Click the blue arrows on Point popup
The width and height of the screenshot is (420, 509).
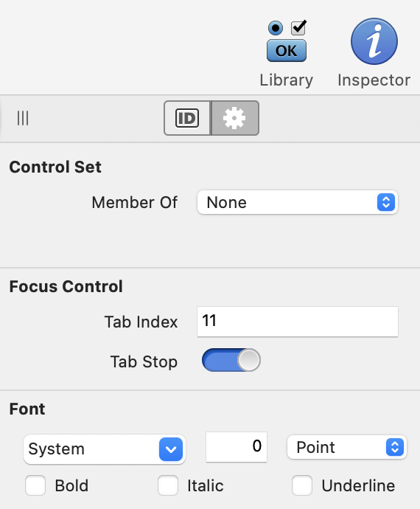point(395,447)
